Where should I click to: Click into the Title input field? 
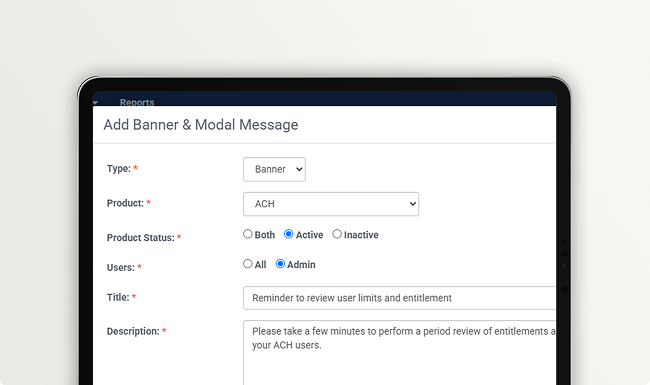point(399,298)
